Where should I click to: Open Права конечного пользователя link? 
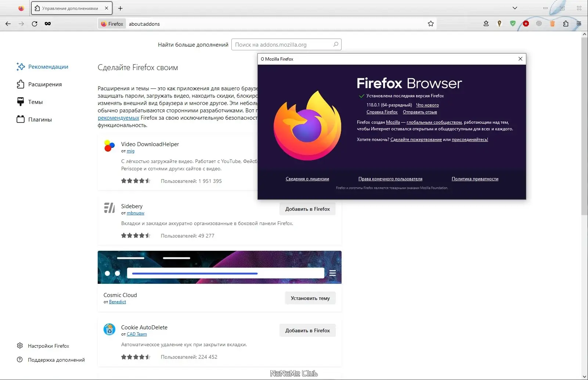pyautogui.click(x=390, y=179)
